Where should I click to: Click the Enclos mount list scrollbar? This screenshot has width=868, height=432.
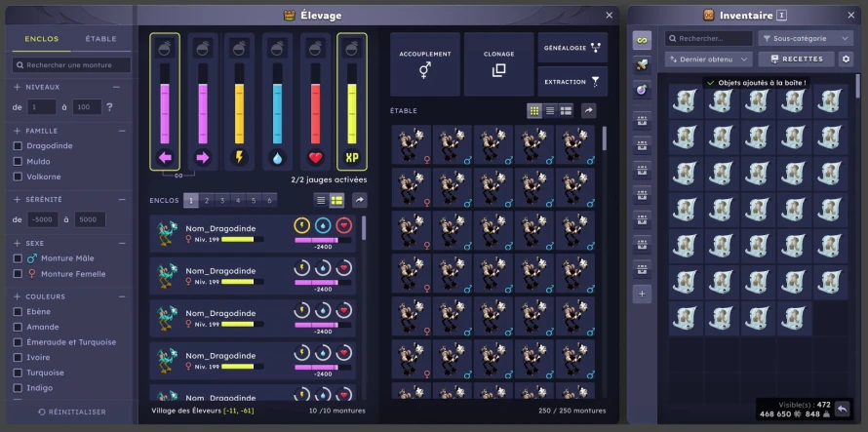364,228
